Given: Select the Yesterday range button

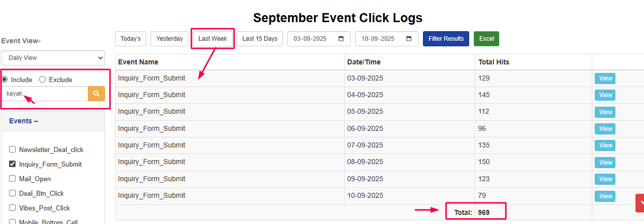Looking at the screenshot, I should pyautogui.click(x=169, y=39).
